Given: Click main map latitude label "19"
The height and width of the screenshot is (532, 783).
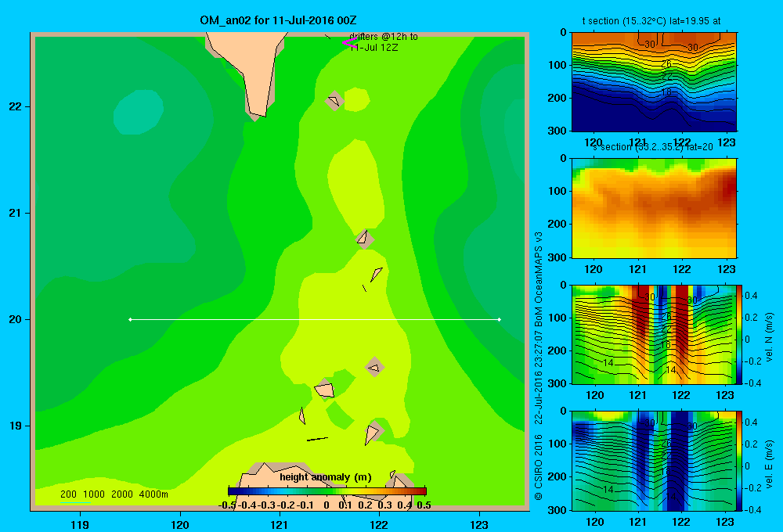Looking at the screenshot, I should (x=16, y=426).
